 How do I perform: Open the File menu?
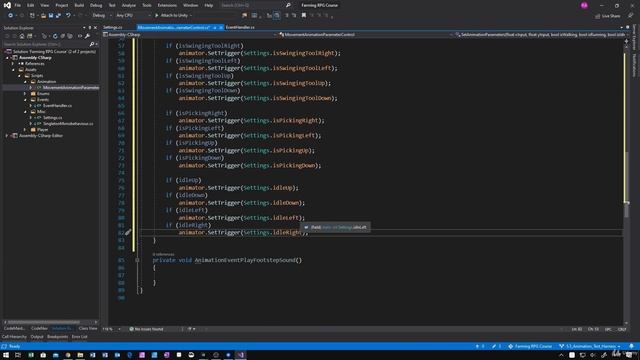18,5
